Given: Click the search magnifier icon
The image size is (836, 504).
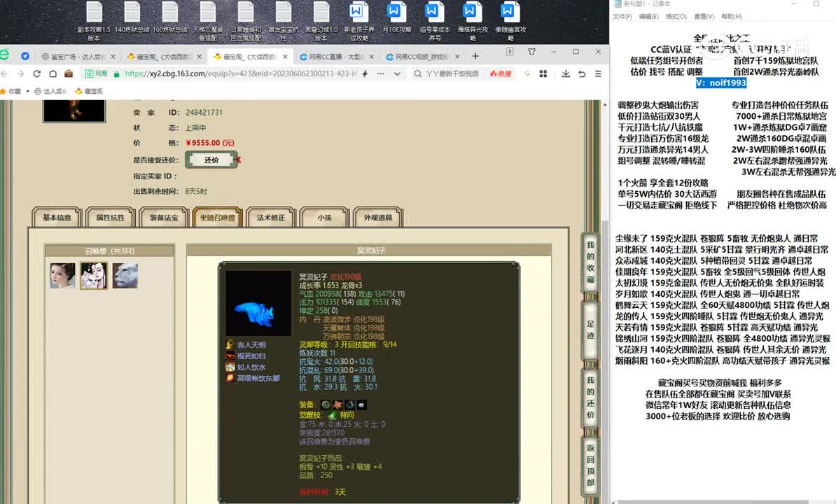Looking at the screenshot, I should [418, 73].
